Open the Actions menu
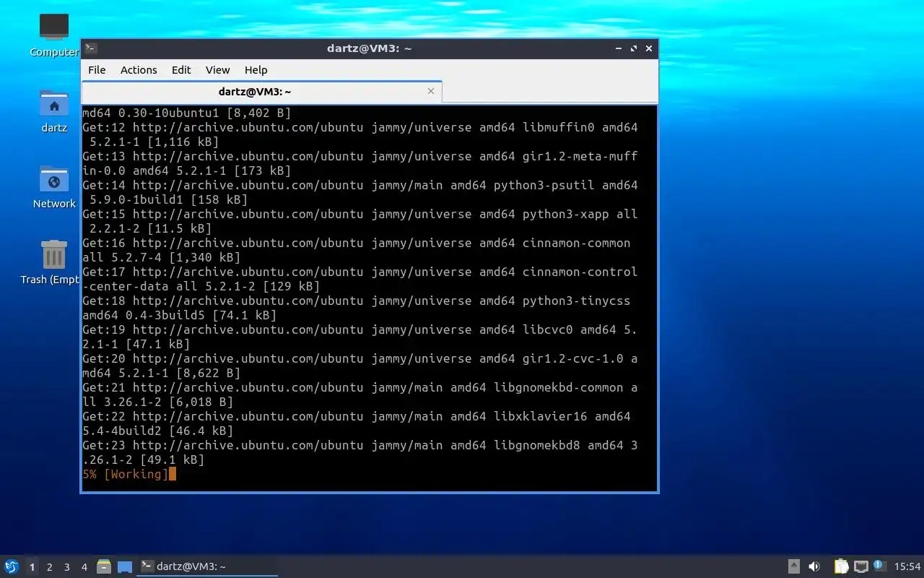 (x=139, y=70)
